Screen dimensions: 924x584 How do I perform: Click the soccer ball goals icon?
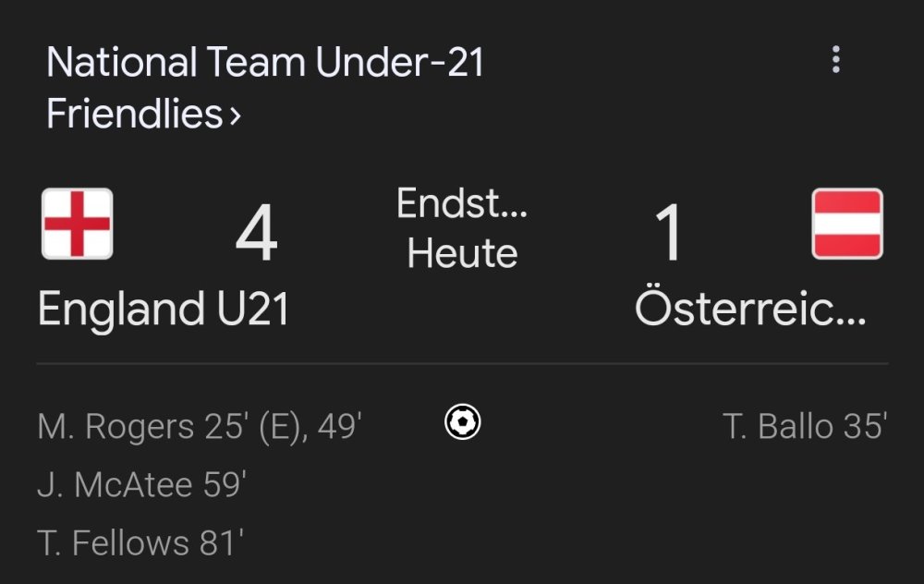[462, 423]
